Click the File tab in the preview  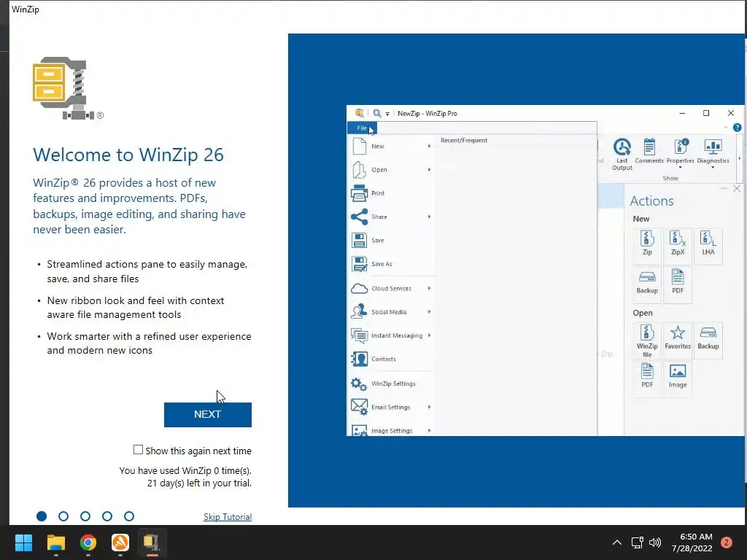click(362, 128)
